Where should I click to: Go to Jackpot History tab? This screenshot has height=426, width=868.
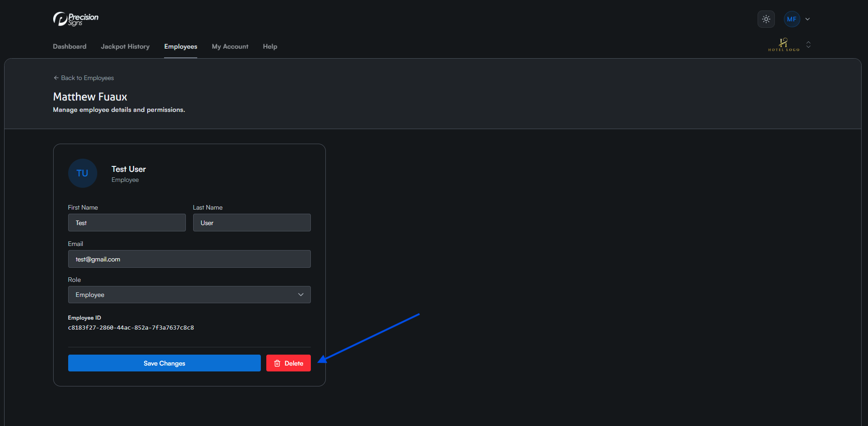point(125,46)
